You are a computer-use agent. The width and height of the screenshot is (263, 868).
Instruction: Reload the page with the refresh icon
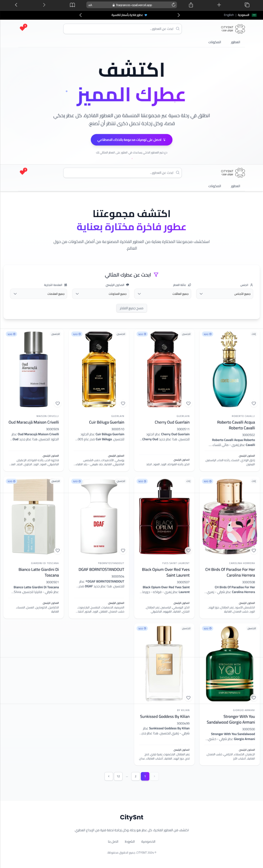[x=174, y=5]
